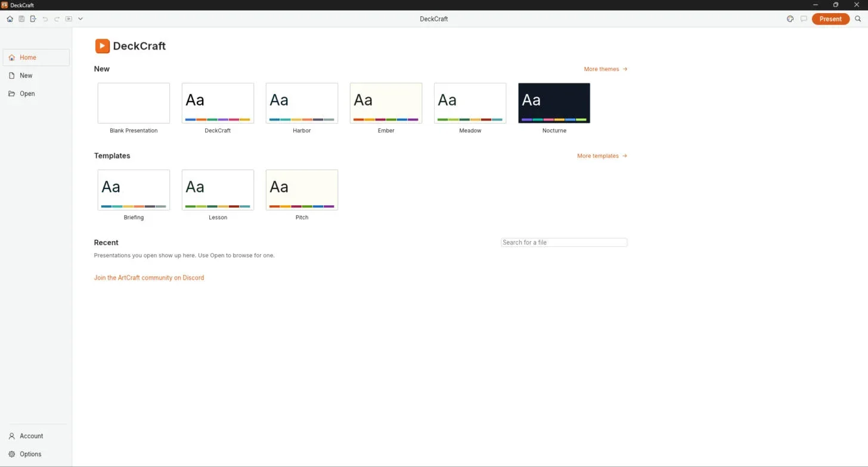Choose the Blank Presentation thumbnail
Viewport: 868px width, 467px height.
134,103
